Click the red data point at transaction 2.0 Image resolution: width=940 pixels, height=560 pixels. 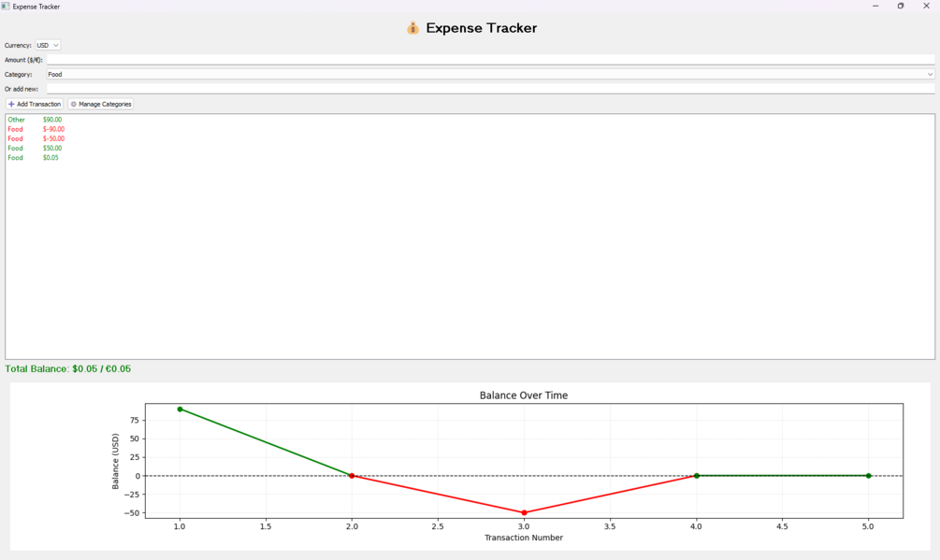click(x=352, y=476)
